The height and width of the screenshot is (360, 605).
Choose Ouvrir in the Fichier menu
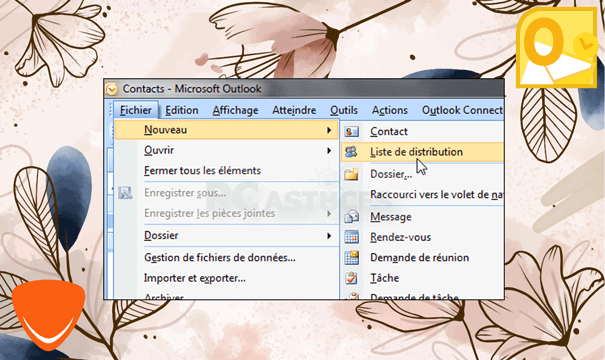click(x=226, y=150)
